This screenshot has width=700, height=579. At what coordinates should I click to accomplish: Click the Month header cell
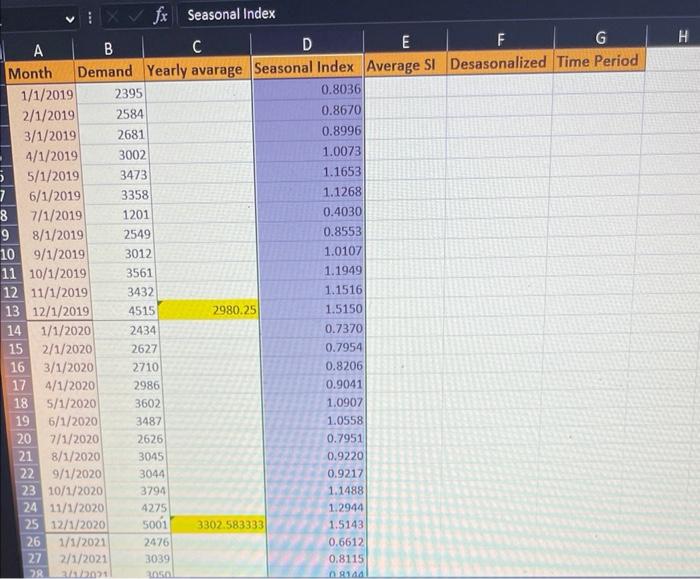[x=39, y=73]
